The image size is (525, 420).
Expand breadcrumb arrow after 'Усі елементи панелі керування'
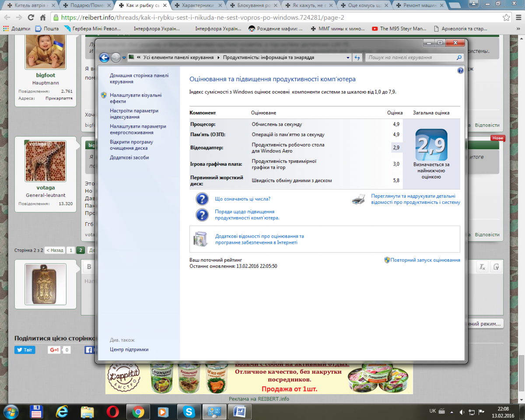click(218, 57)
